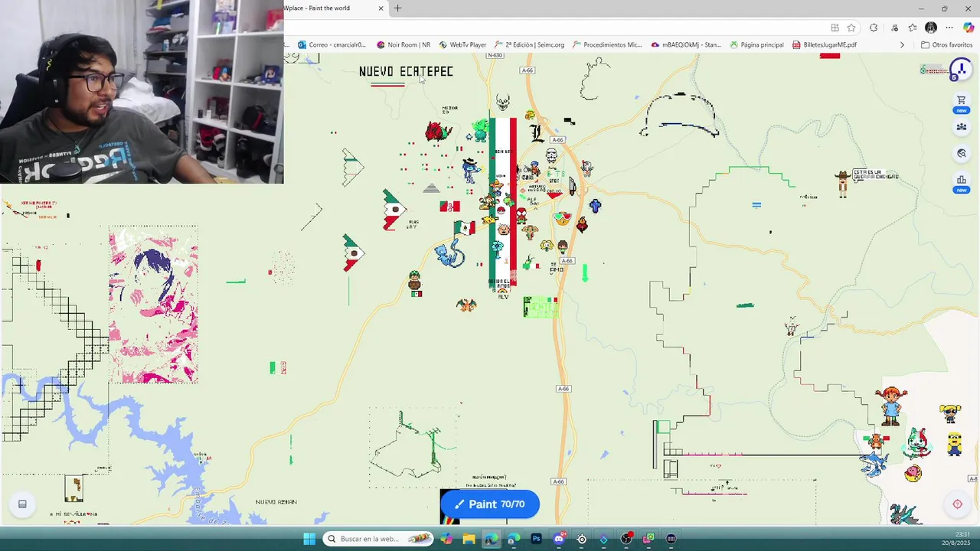Open the Noir Room | NR bookmark
The height and width of the screenshot is (551, 980).
coord(403,44)
